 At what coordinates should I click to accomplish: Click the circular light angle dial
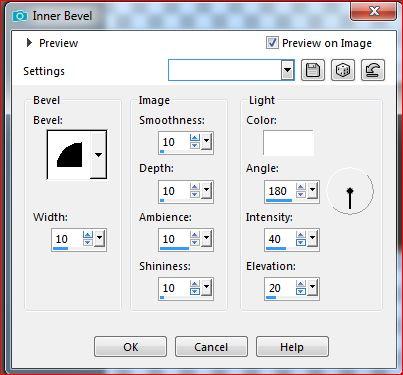point(350,191)
